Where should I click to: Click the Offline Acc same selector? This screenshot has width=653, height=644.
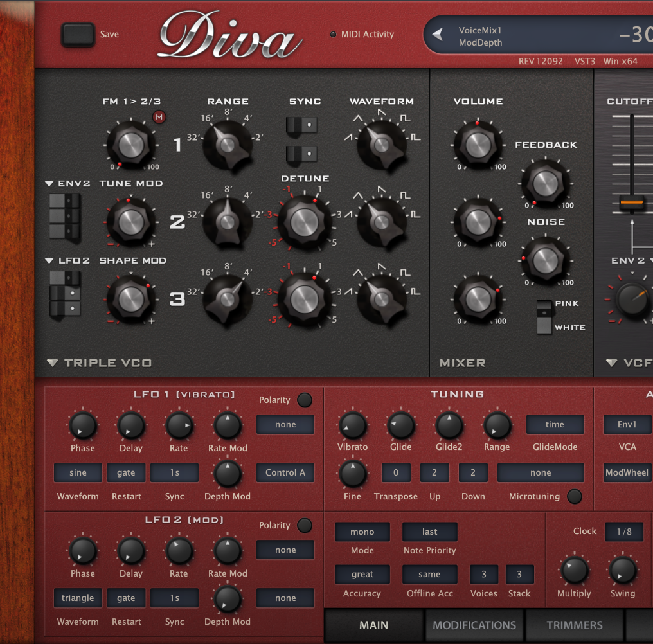point(430,574)
